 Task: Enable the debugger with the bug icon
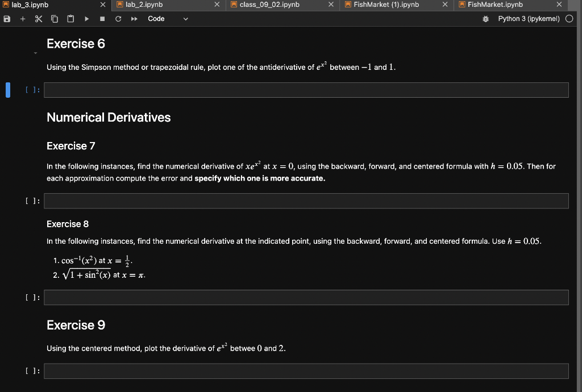pos(485,19)
